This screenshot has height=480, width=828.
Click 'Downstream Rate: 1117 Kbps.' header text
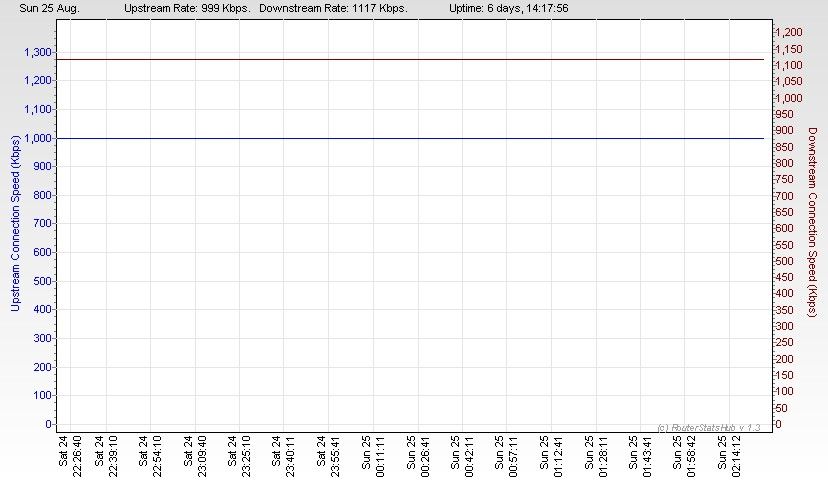click(333, 8)
